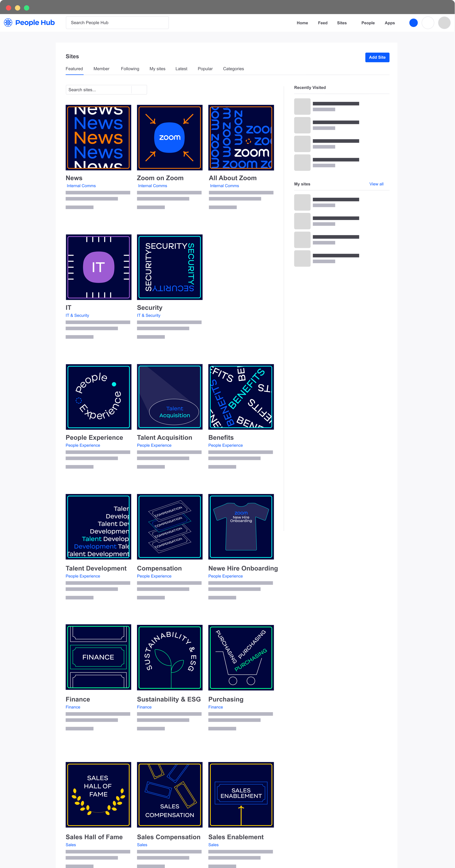
Task: Click IT & Security category under Security title
Action: [x=149, y=315]
